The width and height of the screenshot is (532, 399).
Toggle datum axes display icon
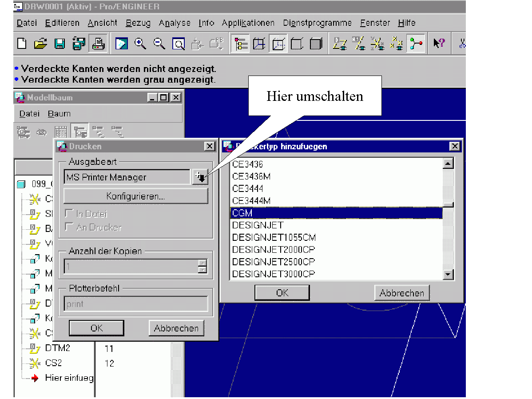coord(359,44)
